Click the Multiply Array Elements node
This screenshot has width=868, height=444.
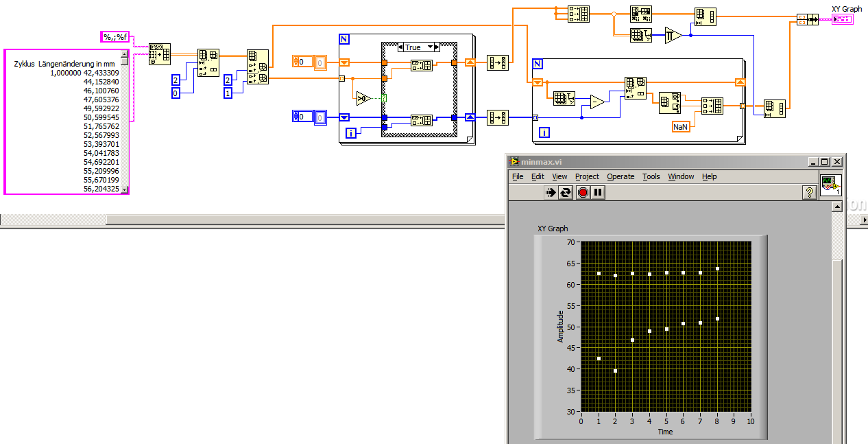point(673,35)
